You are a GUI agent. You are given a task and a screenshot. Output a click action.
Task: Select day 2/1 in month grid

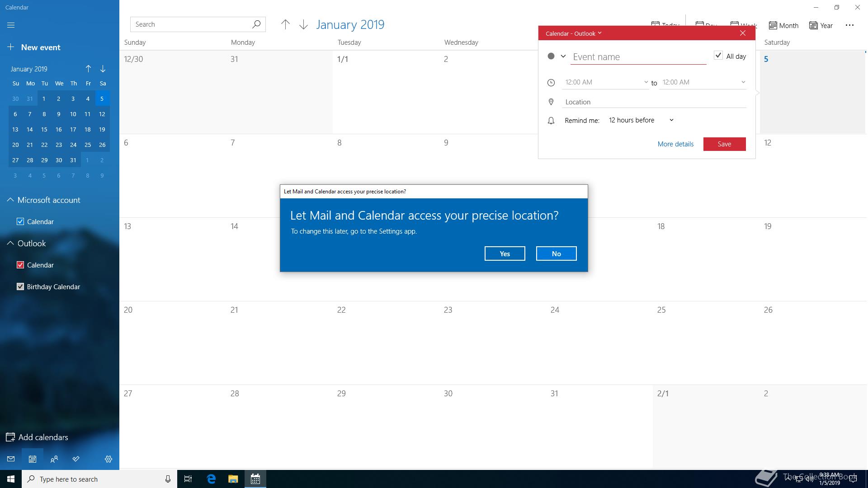706,427
